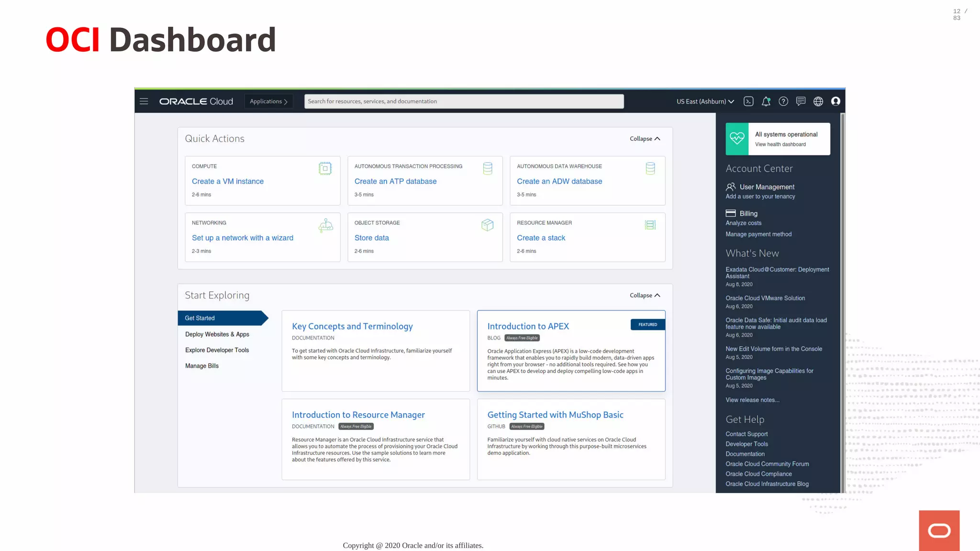Open the announcements bell icon
Viewport: 980px width, 551px height.
[x=766, y=101]
